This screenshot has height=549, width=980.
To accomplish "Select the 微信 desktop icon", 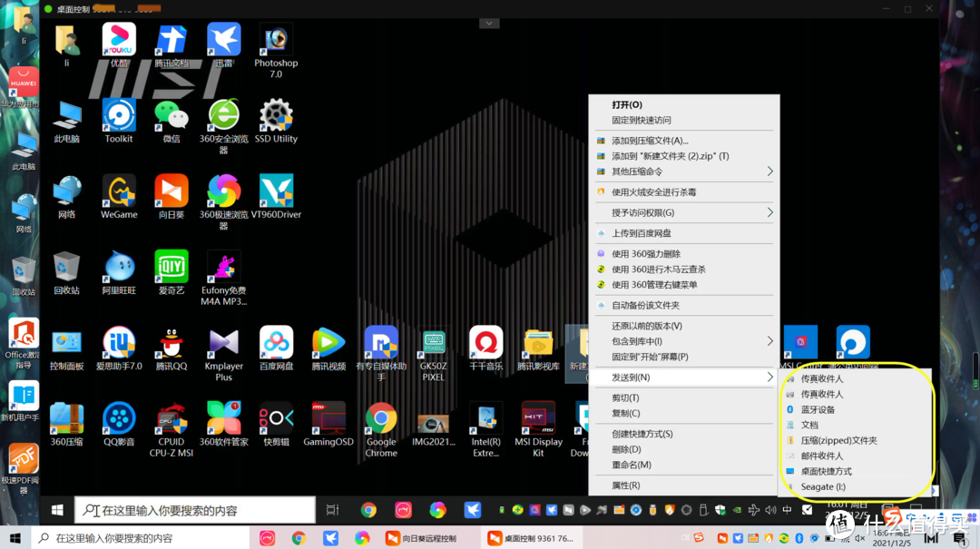I will coord(171,121).
